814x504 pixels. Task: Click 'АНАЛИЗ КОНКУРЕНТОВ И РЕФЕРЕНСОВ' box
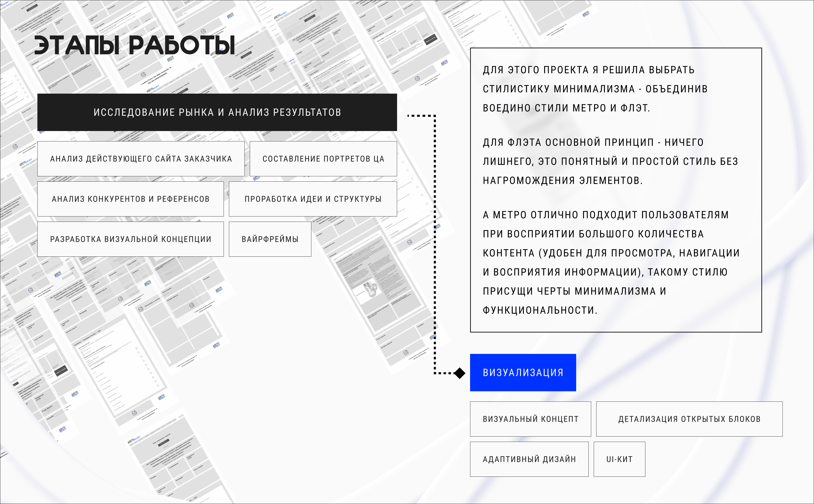130,199
